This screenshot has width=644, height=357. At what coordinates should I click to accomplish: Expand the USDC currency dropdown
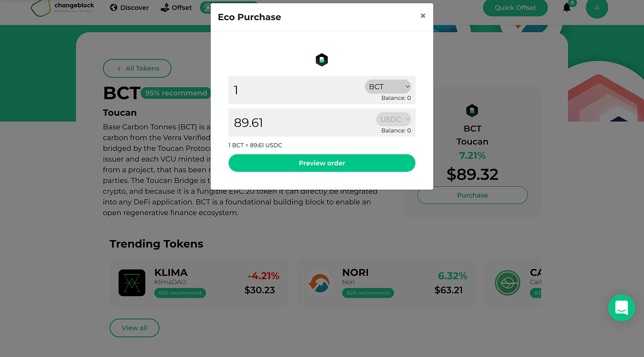[x=393, y=119]
